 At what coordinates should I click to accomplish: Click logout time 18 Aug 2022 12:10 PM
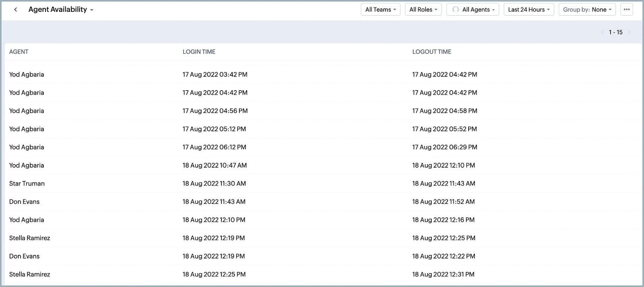tap(444, 166)
